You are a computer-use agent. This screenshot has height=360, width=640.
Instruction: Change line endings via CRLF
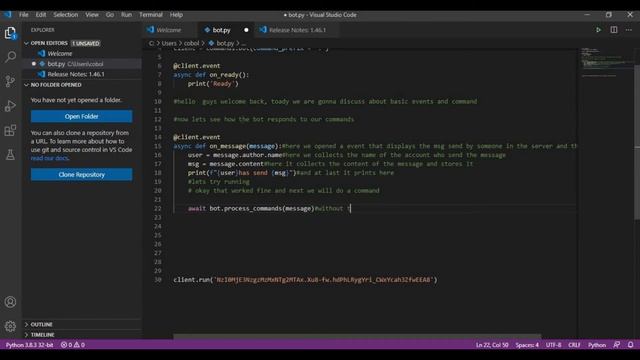(x=574, y=345)
